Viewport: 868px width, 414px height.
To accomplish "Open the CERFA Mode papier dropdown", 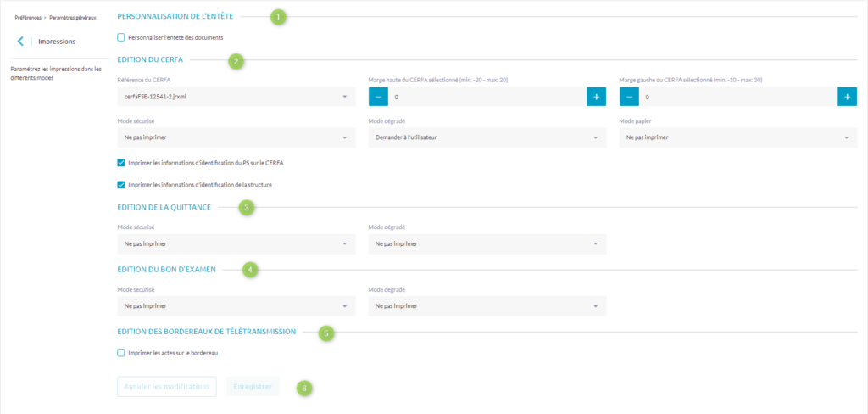I will point(738,137).
